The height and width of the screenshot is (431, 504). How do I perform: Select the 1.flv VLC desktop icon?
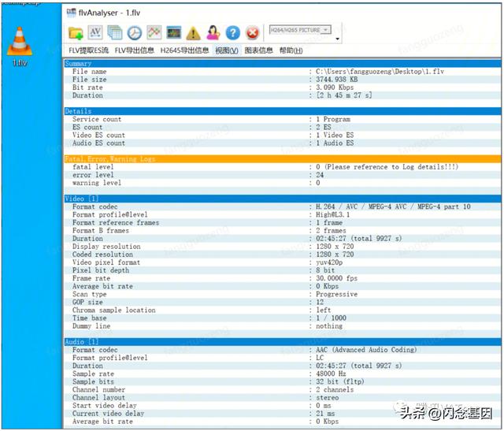(x=20, y=46)
